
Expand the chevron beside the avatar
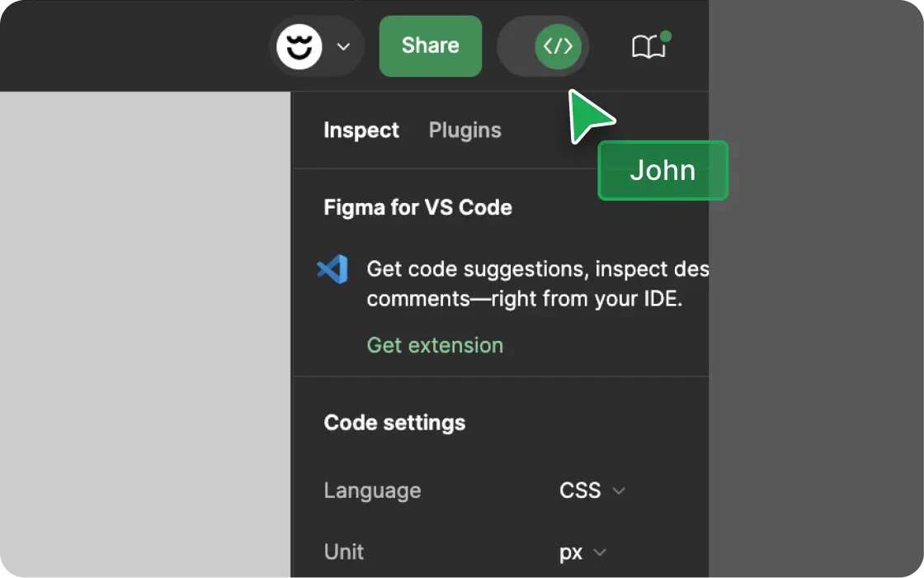(x=344, y=47)
